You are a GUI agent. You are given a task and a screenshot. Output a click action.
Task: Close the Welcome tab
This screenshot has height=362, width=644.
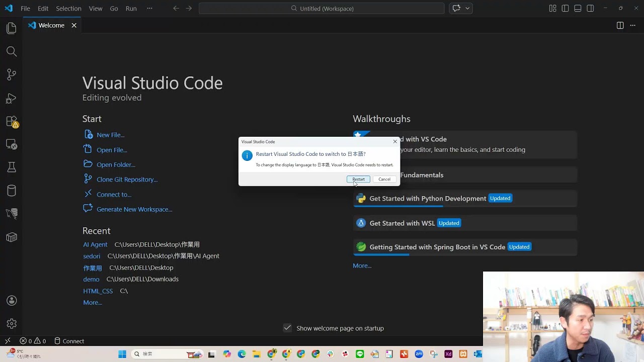coord(74,25)
